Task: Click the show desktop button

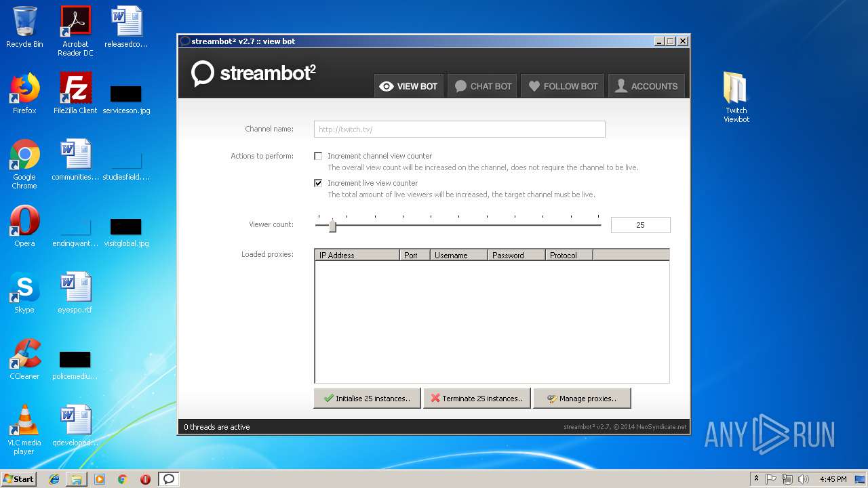Action: coord(860,479)
